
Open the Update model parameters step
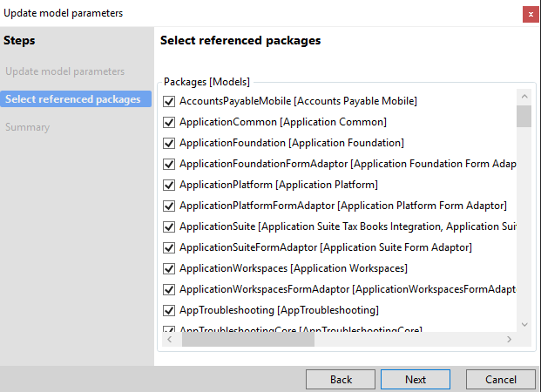tap(64, 71)
